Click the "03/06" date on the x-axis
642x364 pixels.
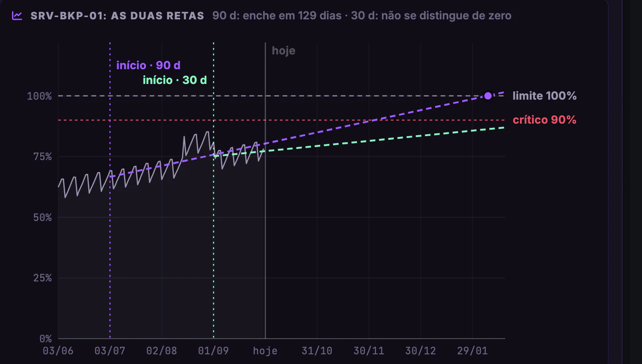(x=58, y=351)
